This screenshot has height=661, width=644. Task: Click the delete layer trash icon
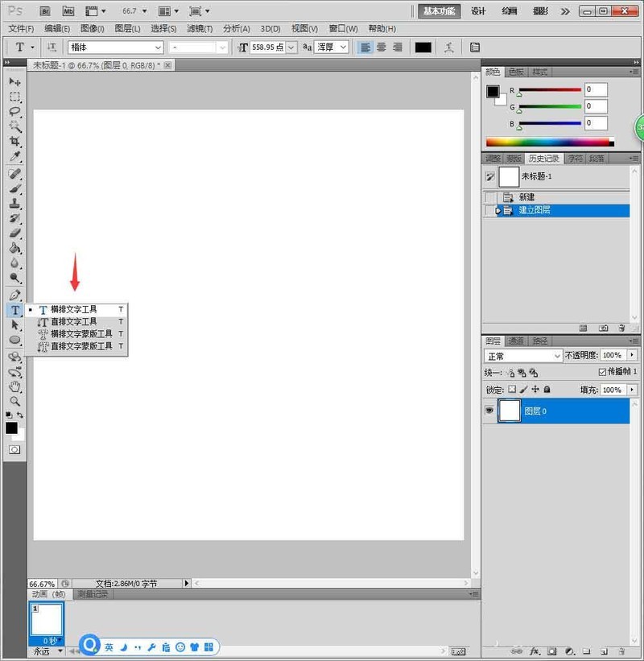pos(621,651)
